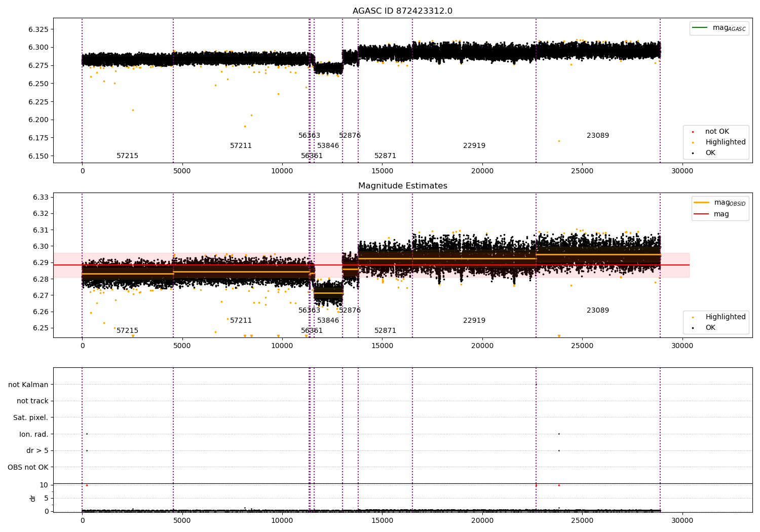
Task: Click the 'Sat. pixel.' row label
Action: 31,418
